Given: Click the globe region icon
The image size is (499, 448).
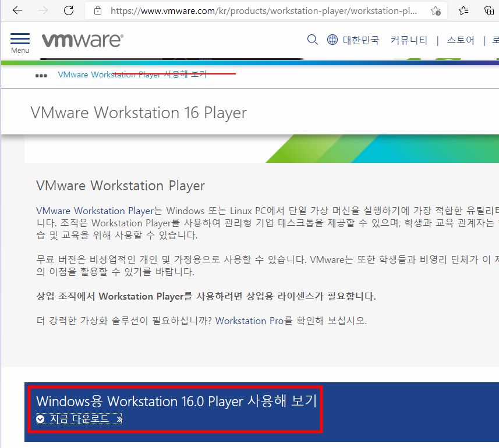Looking at the screenshot, I should coord(332,40).
